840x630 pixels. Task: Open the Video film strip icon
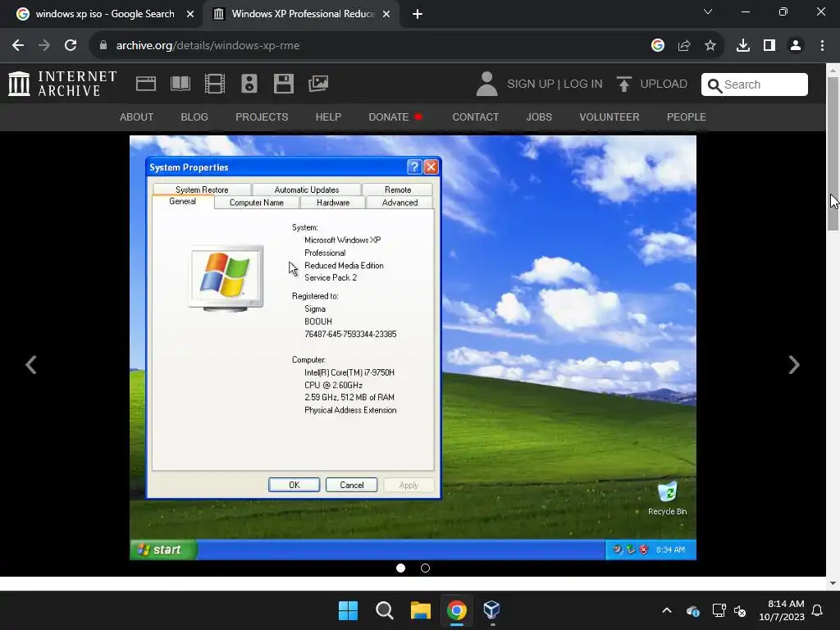coord(214,84)
